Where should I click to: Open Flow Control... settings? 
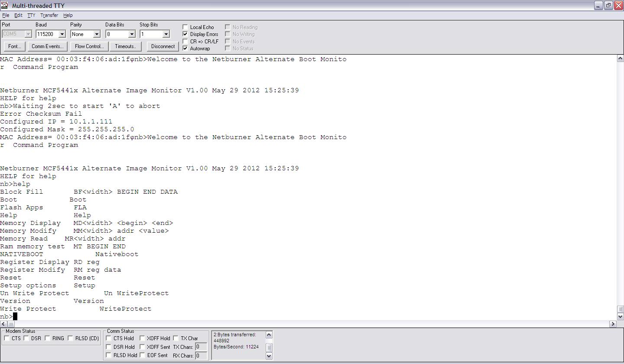pos(89,46)
